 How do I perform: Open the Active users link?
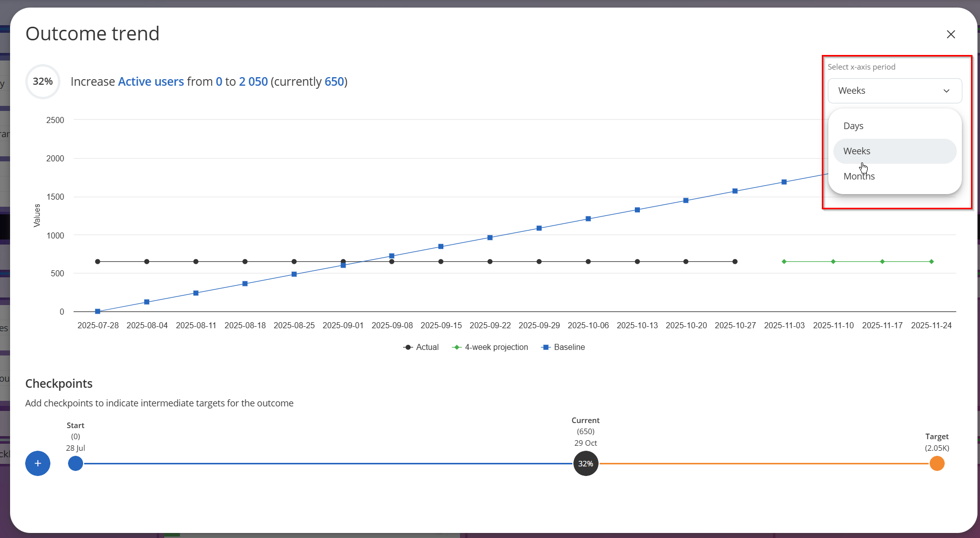pos(151,82)
